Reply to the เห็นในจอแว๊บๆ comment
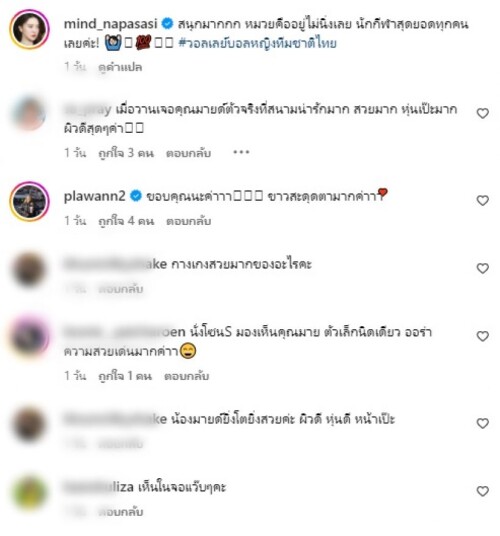This screenshot has width=500, height=536. (120, 512)
